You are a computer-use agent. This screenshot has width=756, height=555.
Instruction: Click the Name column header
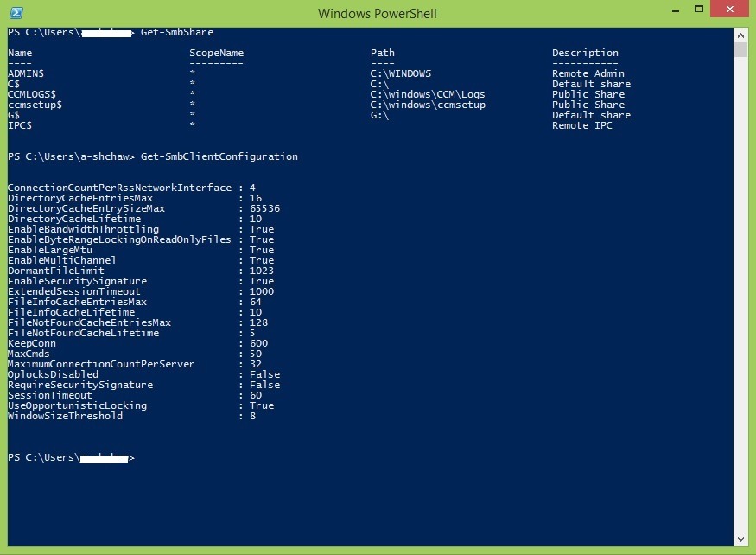20,53
